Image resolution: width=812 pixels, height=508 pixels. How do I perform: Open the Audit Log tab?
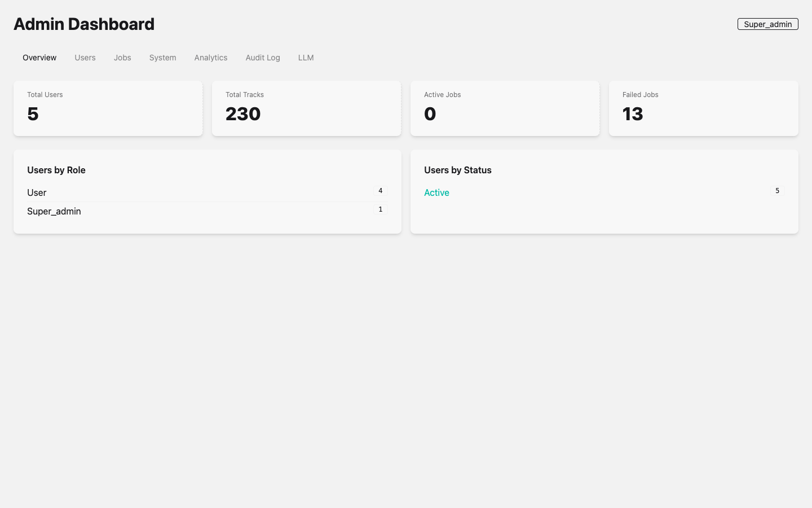pyautogui.click(x=263, y=58)
